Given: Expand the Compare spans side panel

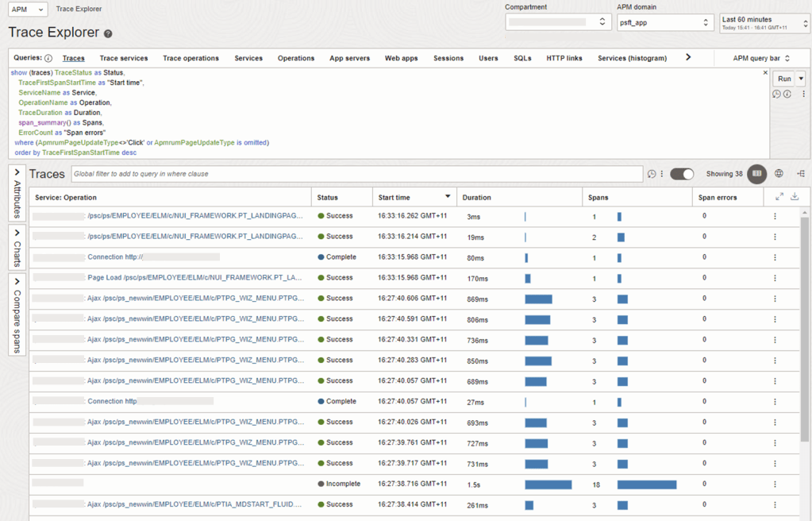Looking at the screenshot, I should tap(17, 314).
